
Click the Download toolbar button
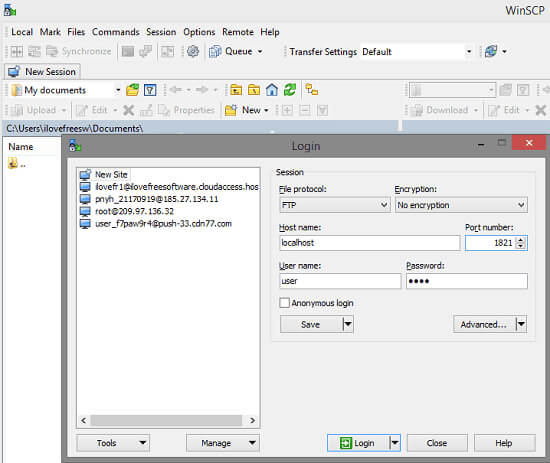click(439, 110)
